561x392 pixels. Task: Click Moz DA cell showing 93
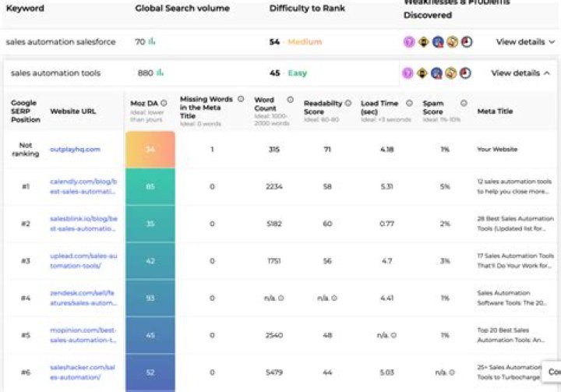[150, 298]
